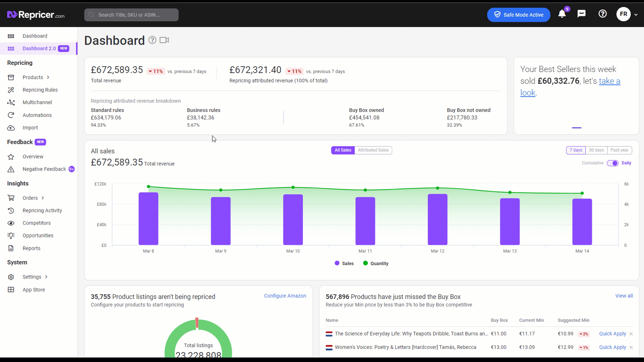This screenshot has height=362, width=644.
Task: Quick Apply for Women's Voices Poetry & Letters
Action: point(612,347)
